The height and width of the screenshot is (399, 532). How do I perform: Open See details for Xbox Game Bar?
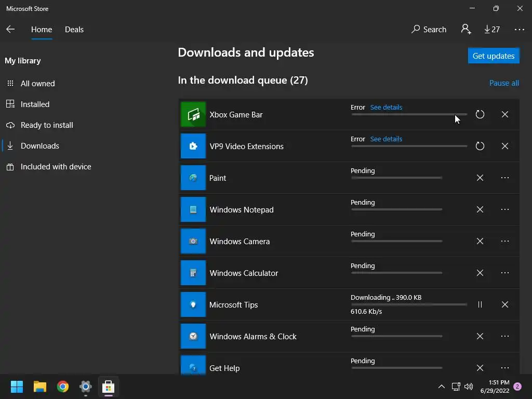pos(386,107)
